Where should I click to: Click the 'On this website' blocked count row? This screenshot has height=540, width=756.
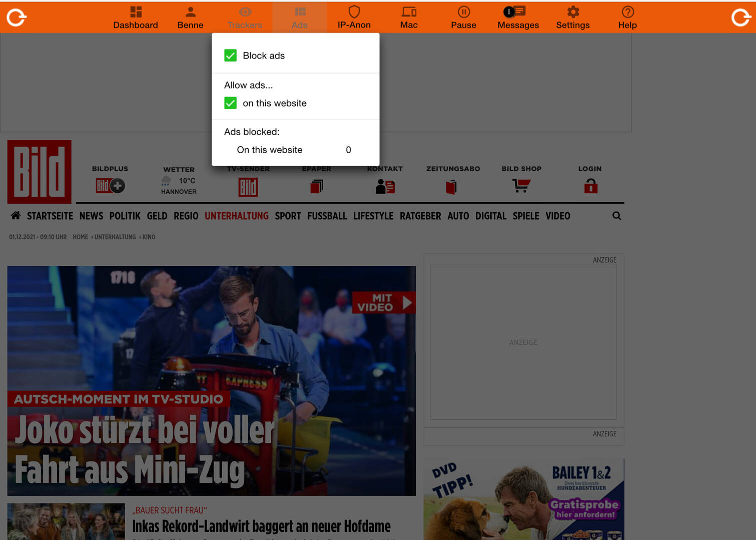click(x=295, y=150)
